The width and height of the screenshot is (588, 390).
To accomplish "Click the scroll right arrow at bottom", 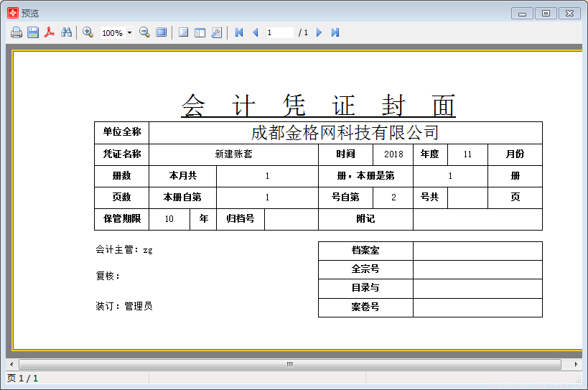I will pos(576,365).
